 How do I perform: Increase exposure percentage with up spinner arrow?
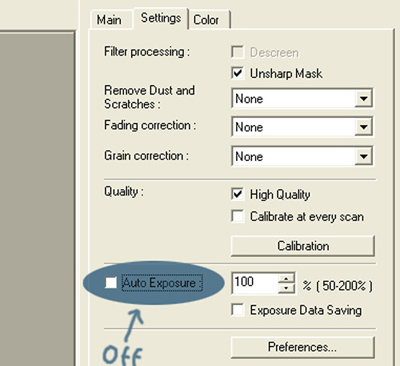(286, 278)
